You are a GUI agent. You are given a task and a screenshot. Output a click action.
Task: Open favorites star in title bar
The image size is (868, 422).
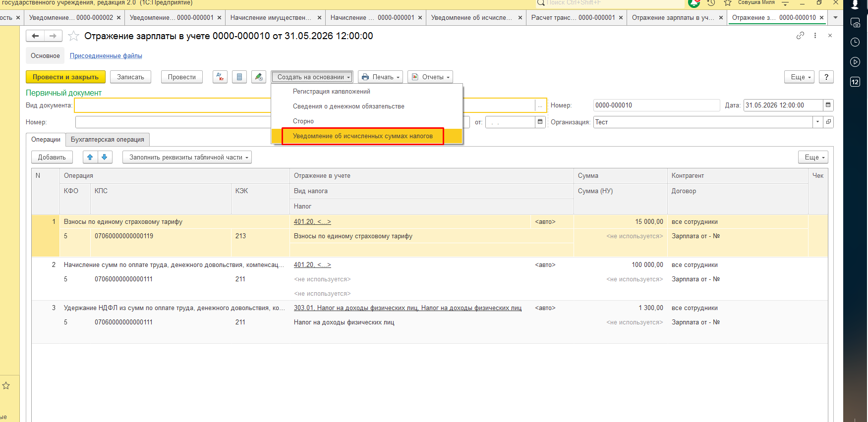tap(728, 3)
